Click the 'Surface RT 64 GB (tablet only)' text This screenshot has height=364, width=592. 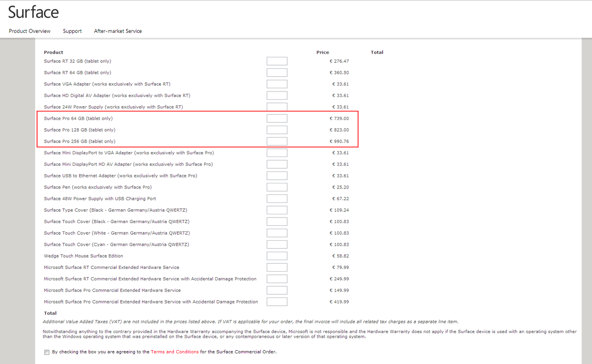pos(78,73)
